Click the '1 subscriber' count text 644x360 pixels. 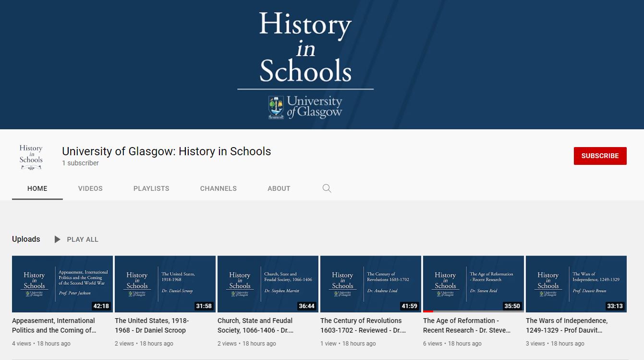[80, 163]
